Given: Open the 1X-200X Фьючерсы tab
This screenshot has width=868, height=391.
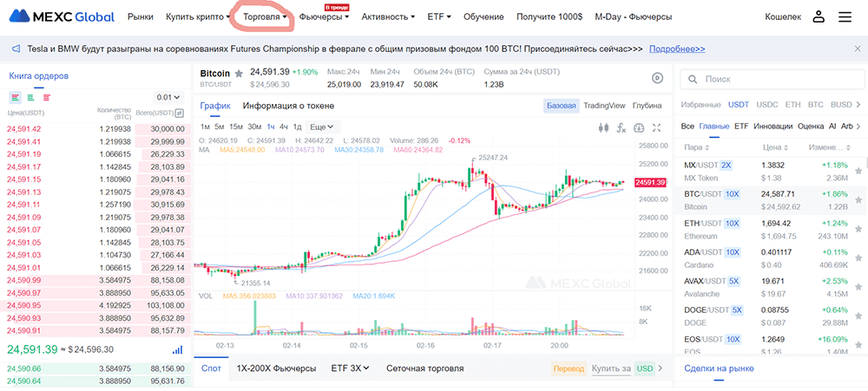Looking at the screenshot, I should click(x=276, y=368).
